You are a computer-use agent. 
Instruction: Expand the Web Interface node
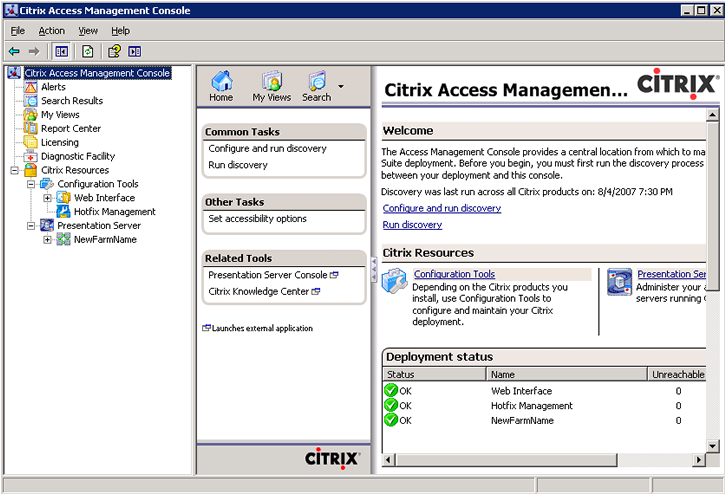[x=47, y=198]
